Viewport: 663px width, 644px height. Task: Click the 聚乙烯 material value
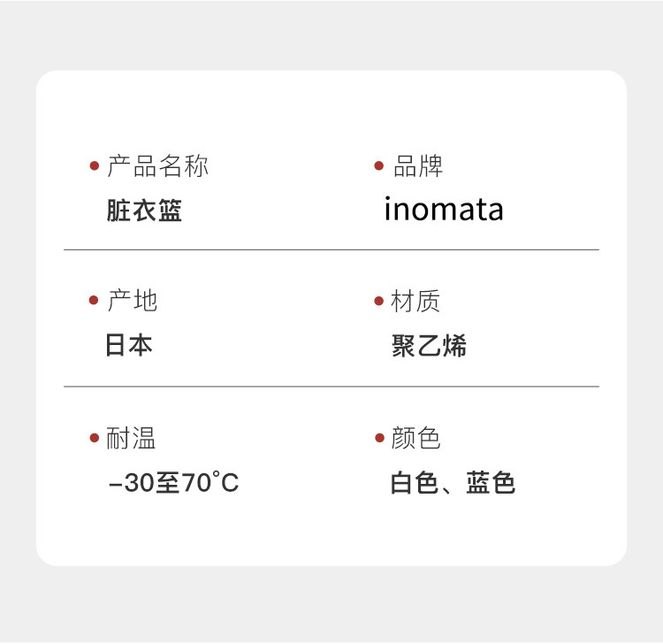429,346
